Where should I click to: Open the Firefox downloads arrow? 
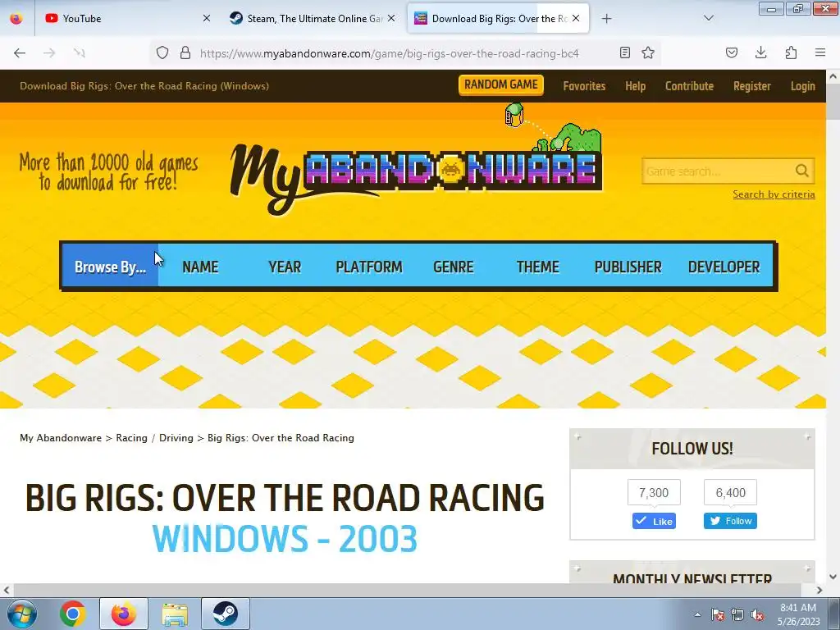point(760,52)
